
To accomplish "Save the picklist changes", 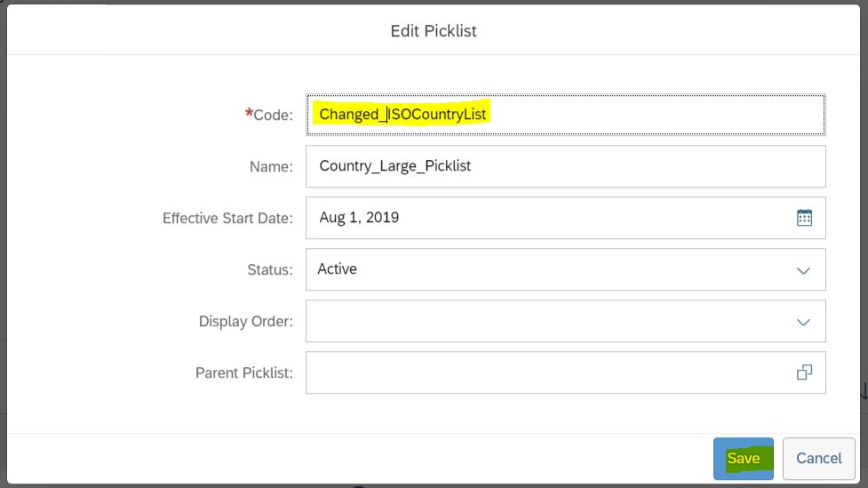I will 744,459.
